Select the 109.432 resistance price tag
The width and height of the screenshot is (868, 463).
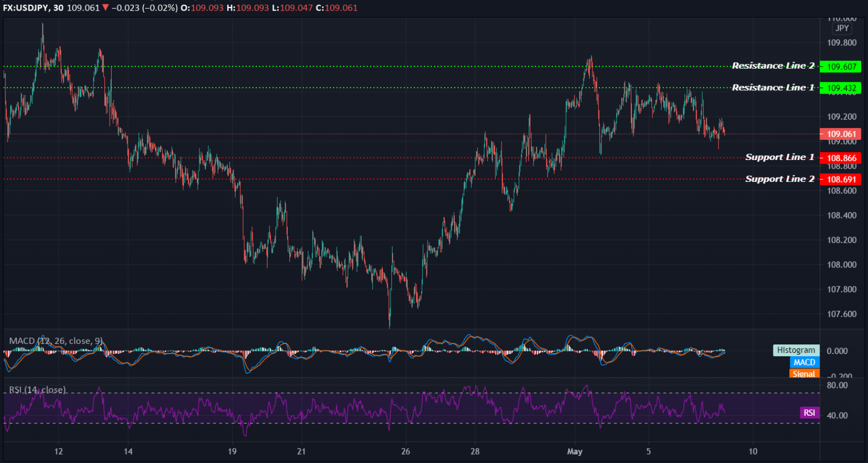pos(840,88)
